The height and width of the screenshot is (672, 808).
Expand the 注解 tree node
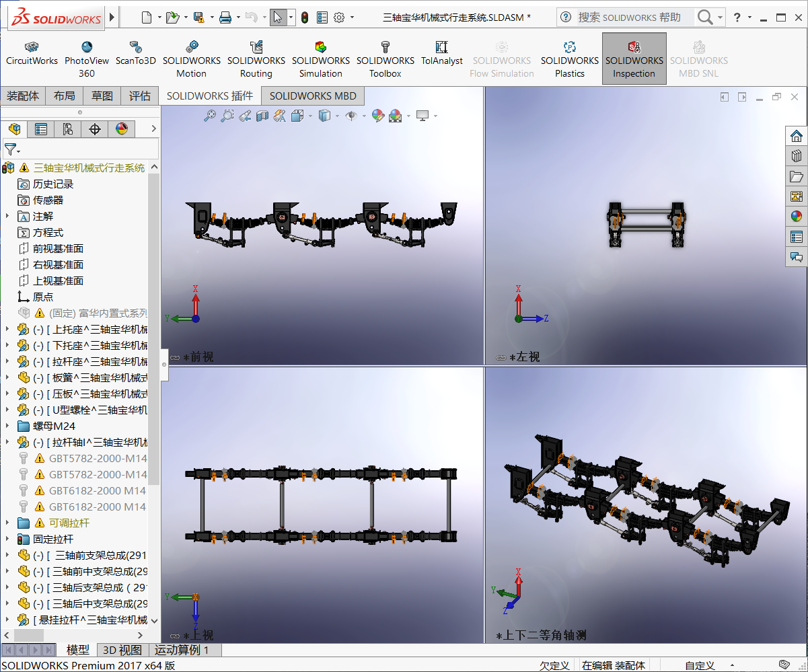coord(7,217)
